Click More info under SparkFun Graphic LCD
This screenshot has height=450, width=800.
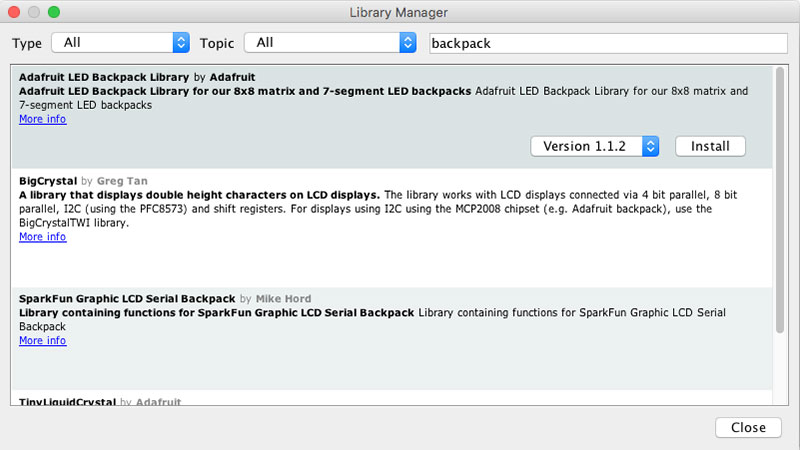pos(42,341)
